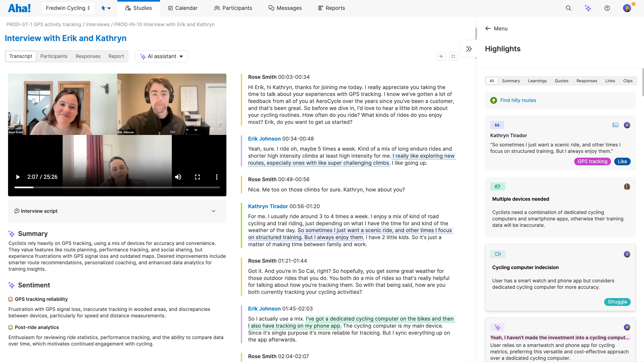644x362 pixels.
Task: Open the Find hilly routes link
Action: click(x=518, y=100)
